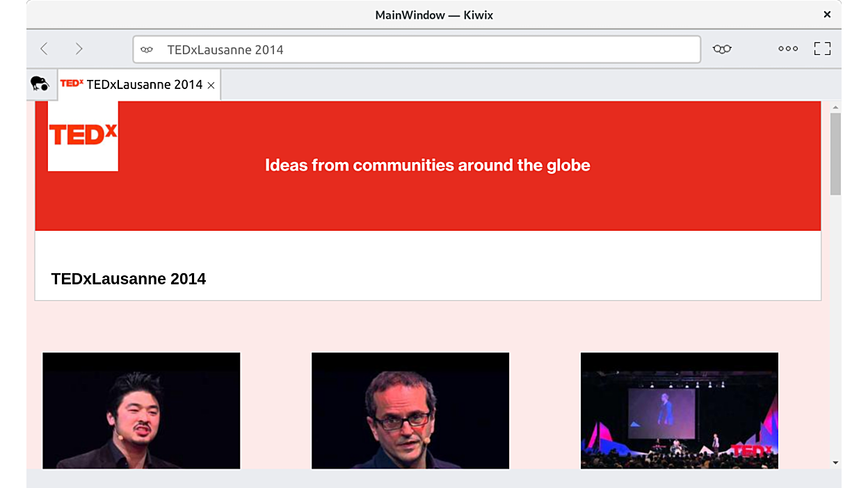Open the Kiwix library bird tab
Viewport: 868px width, 488px height.
tap(40, 84)
